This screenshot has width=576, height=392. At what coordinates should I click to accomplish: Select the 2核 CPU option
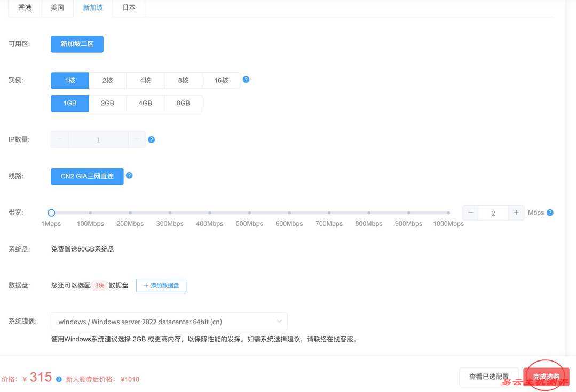click(107, 80)
